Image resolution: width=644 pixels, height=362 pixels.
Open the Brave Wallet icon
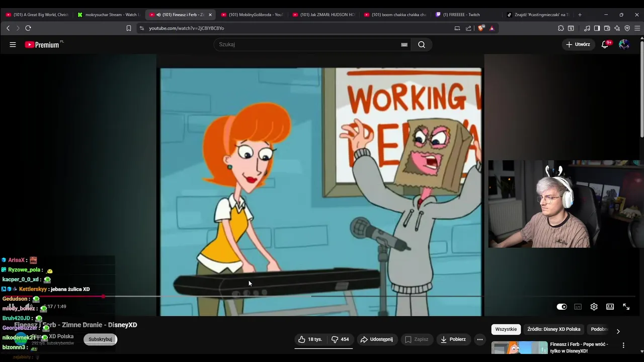[607, 28]
